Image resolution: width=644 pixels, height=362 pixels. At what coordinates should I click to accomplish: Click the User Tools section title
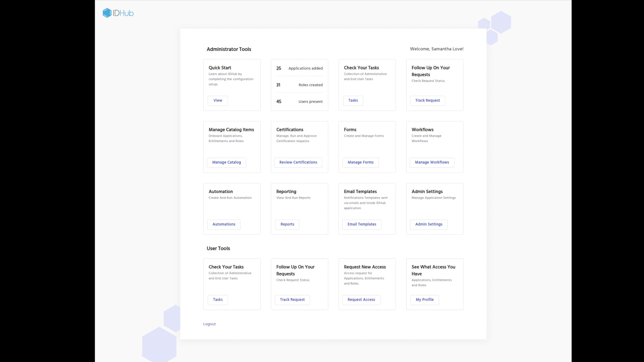[x=218, y=249]
